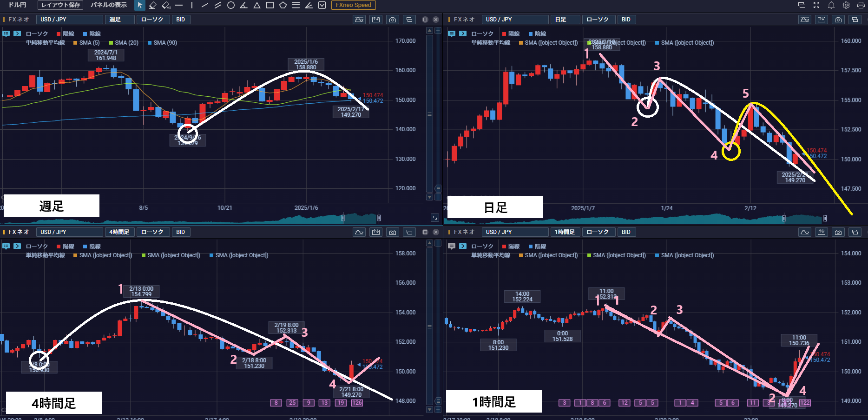
Task: Click the notification bell icon
Action: point(831,5)
